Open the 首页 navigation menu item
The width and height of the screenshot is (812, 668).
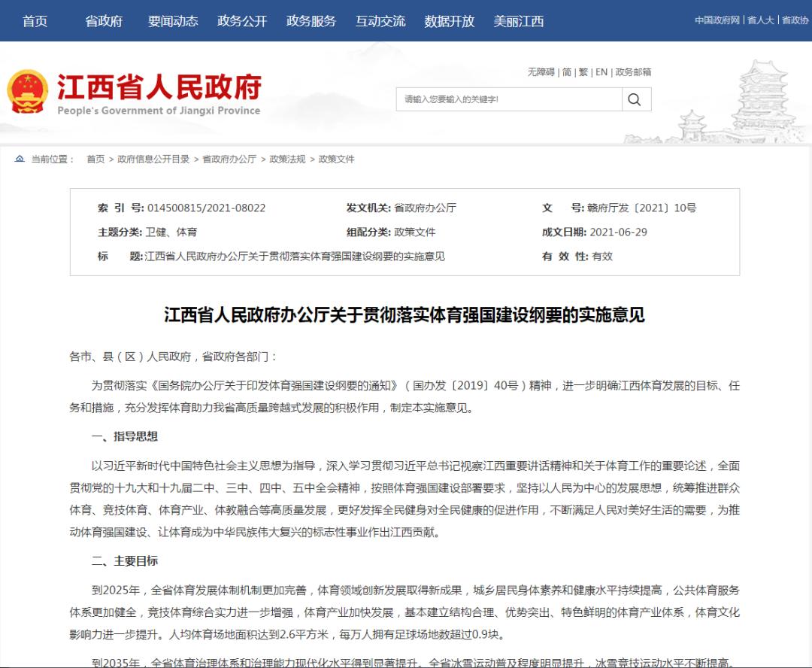35,21
